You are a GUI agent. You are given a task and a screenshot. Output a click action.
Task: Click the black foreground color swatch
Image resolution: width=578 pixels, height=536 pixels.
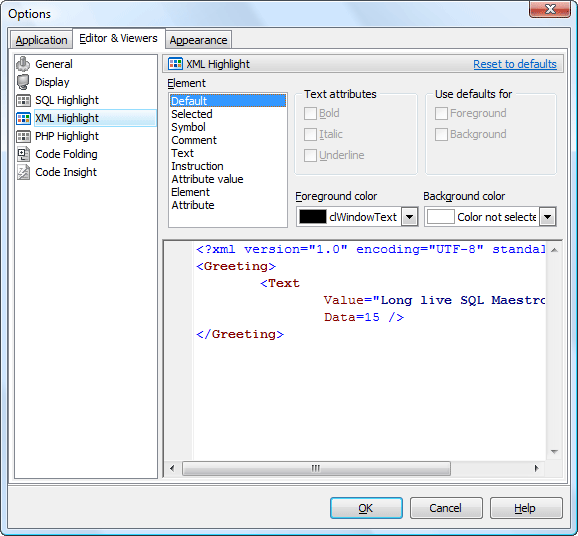313,217
